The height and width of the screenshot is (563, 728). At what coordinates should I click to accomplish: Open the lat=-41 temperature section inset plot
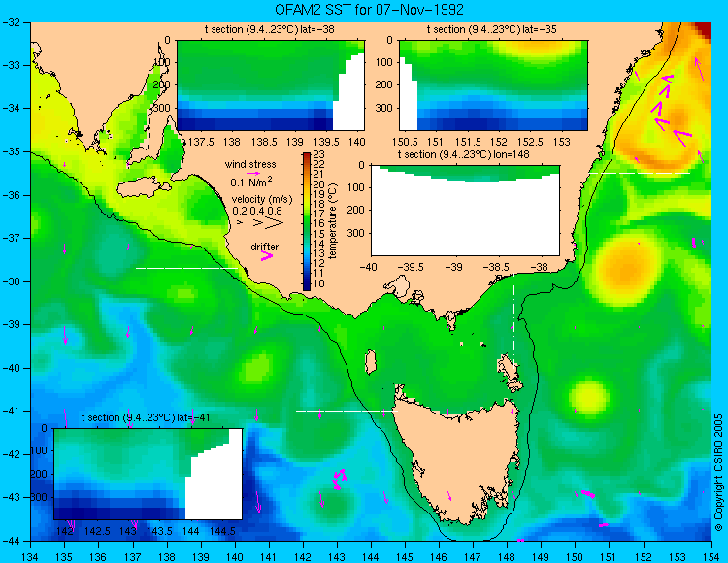[148, 474]
